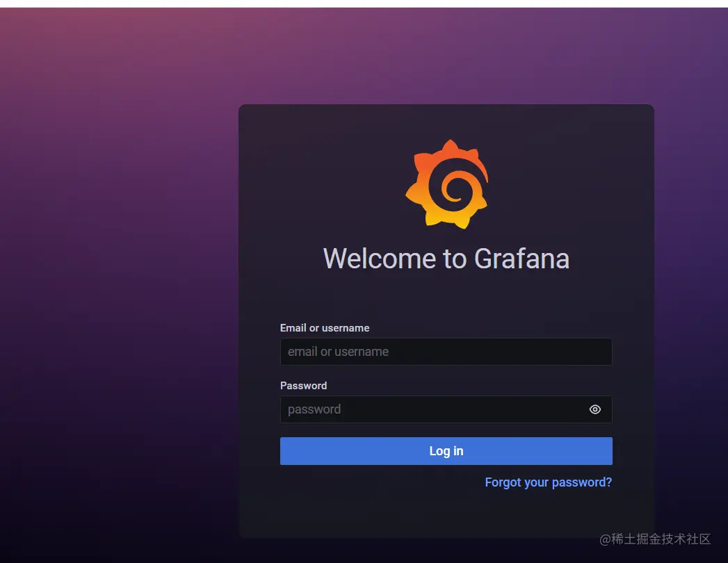Click the Password field label
Viewport: 728px width, 563px height.
pyautogui.click(x=304, y=386)
